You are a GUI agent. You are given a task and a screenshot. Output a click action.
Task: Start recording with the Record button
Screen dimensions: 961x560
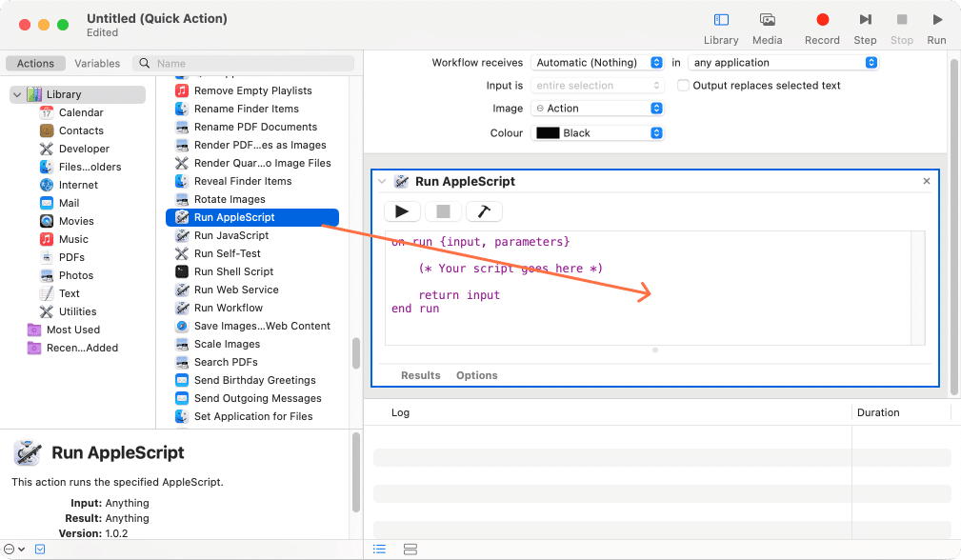[x=822, y=29]
